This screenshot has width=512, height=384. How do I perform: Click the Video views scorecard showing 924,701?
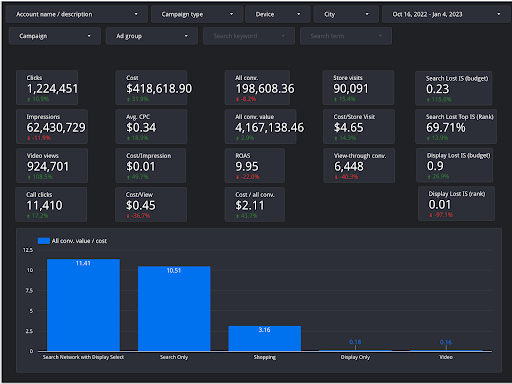tap(52, 165)
